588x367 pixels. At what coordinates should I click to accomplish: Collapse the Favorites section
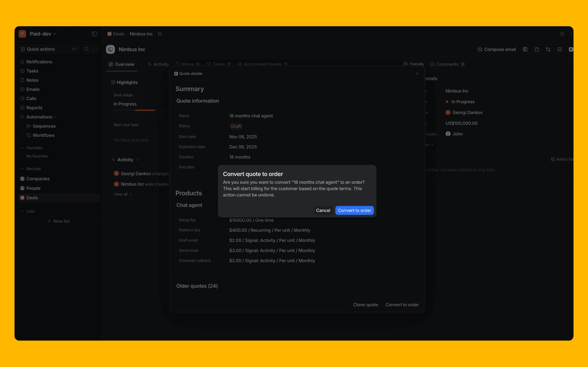pos(22,148)
